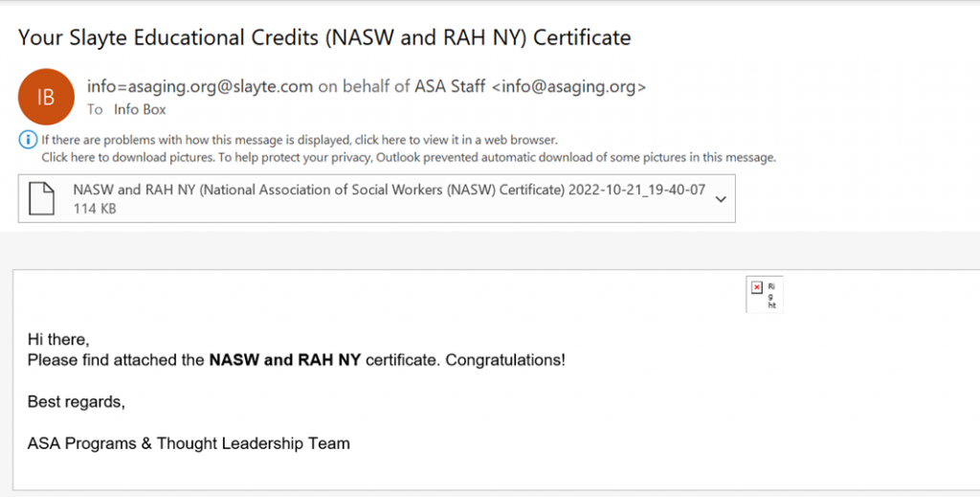
Task: Click the on behalf of text in the header
Action: 364,87
